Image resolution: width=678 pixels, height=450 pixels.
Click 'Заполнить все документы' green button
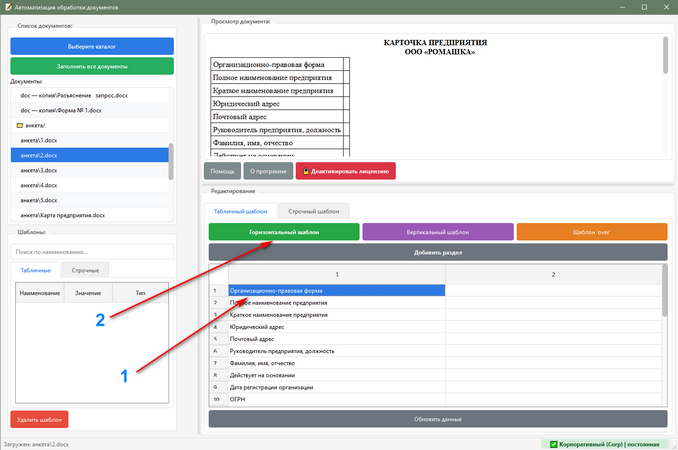tap(92, 66)
